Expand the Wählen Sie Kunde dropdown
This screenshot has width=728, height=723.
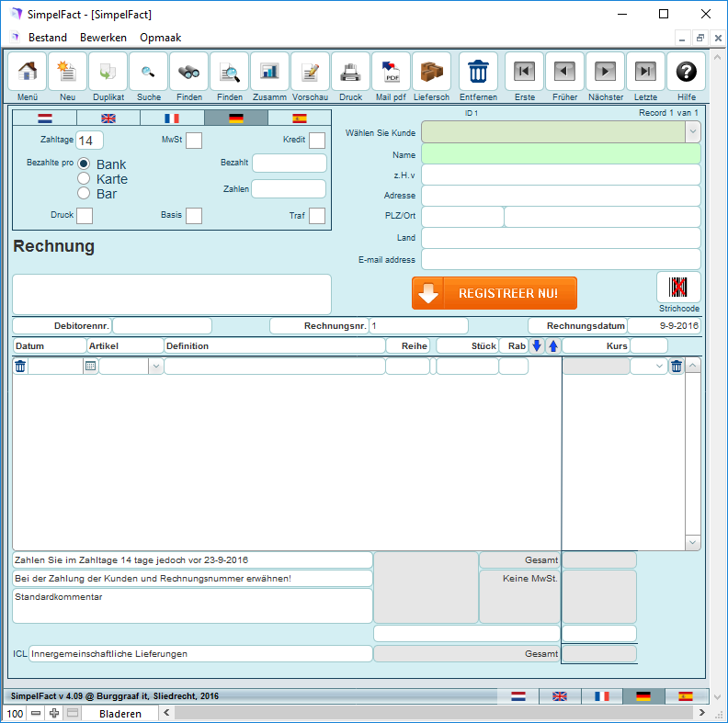[x=693, y=132]
